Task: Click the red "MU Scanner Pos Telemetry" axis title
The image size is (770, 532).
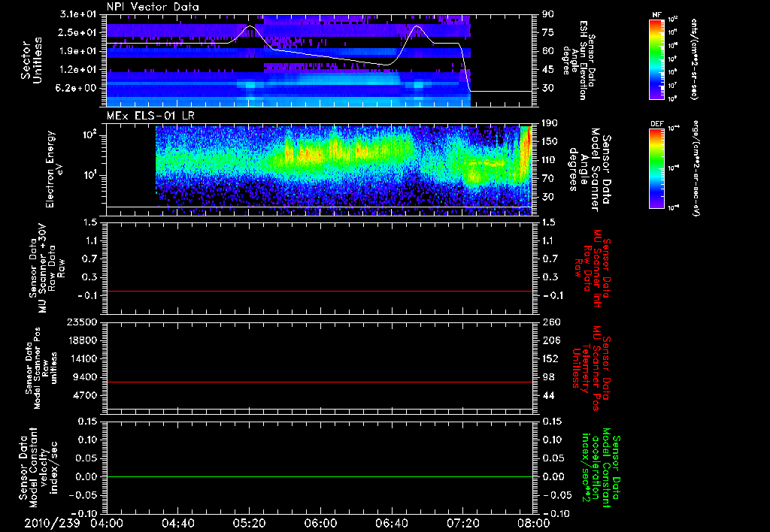Action: [x=591, y=368]
